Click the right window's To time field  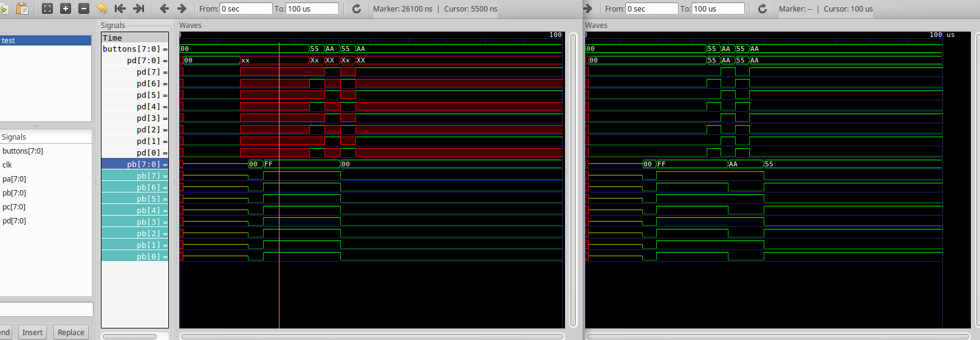tap(718, 8)
